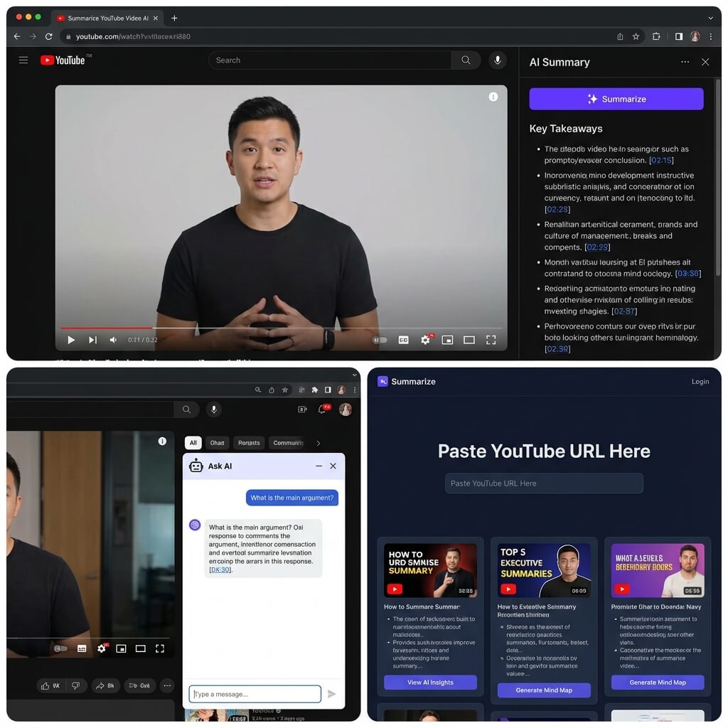
Task: Open the hamburger menu on YouTube
Action: (23, 60)
